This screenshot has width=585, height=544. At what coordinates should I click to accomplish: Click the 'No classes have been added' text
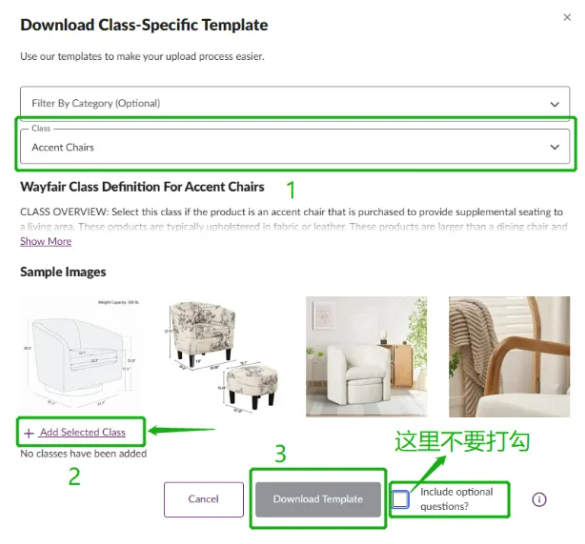[83, 454]
